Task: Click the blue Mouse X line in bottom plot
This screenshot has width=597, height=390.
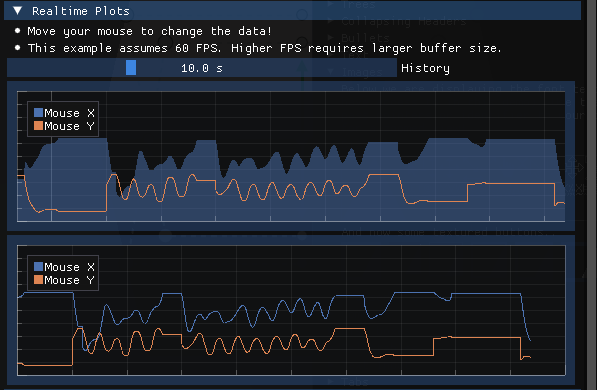Action: tap(484, 294)
